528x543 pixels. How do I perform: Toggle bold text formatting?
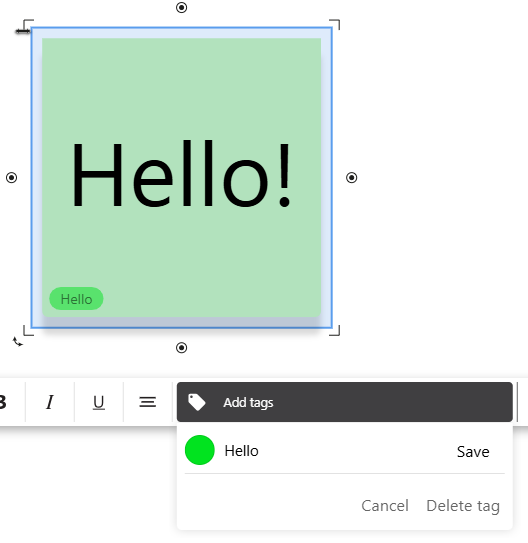(3, 402)
